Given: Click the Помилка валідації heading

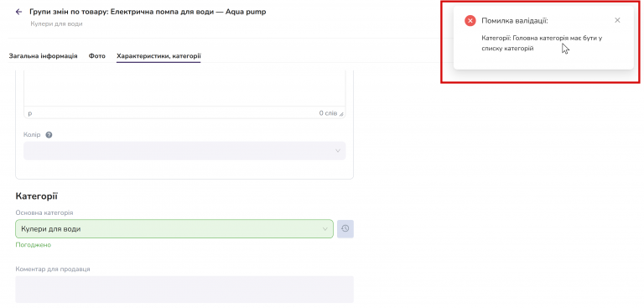Looking at the screenshot, I should 515,20.
